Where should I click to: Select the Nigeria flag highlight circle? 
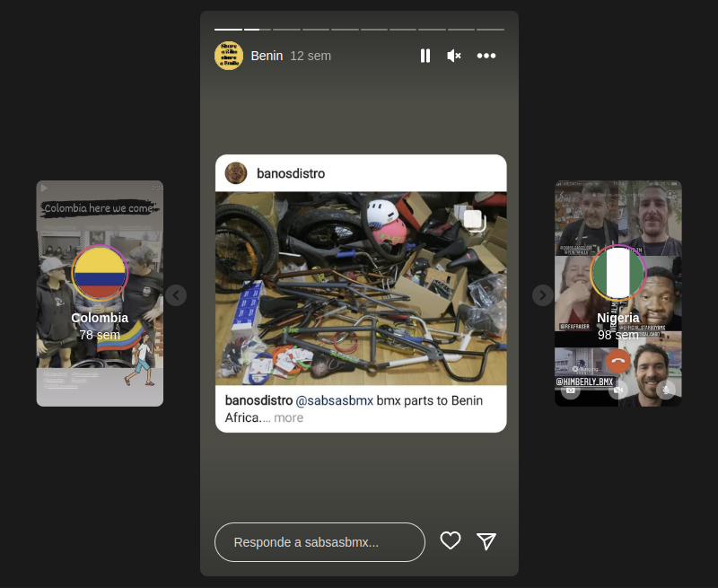click(618, 273)
